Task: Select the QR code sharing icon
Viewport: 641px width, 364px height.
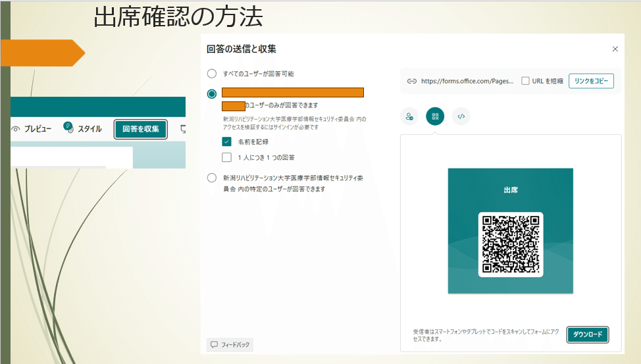Action: (x=435, y=117)
